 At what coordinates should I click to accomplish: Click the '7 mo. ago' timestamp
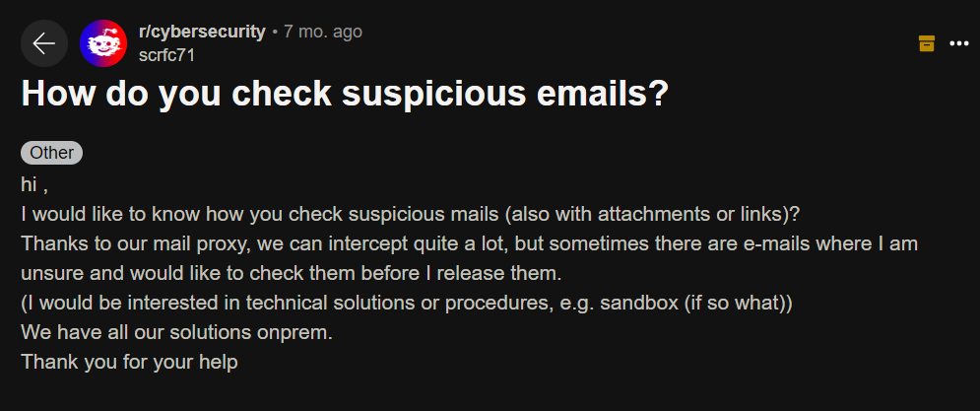coord(323,32)
